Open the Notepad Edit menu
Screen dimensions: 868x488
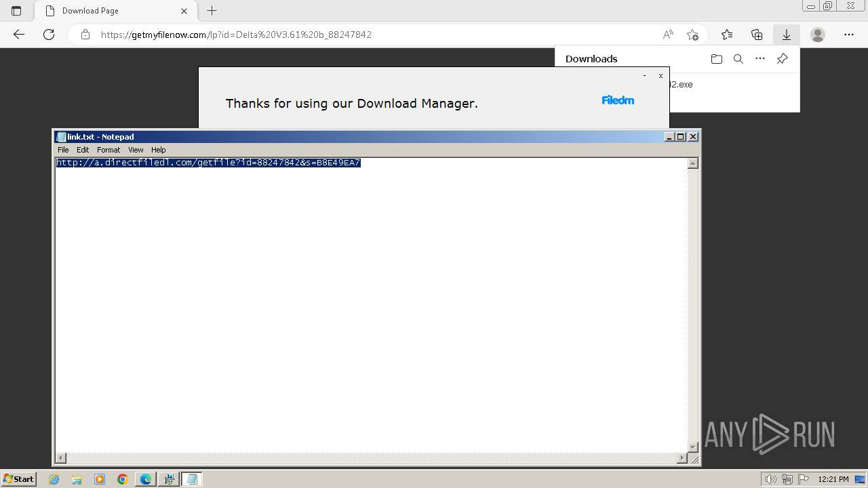[83, 150]
